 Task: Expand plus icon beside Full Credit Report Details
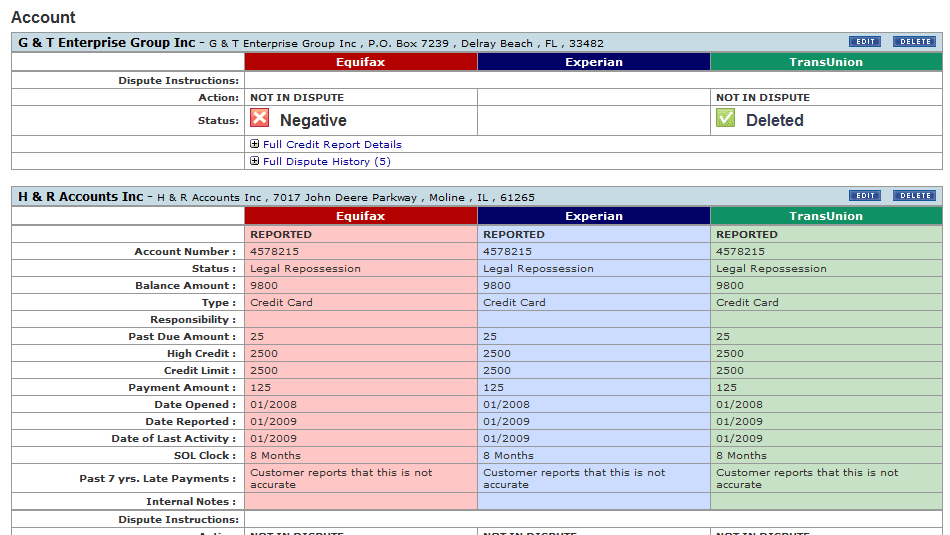click(254, 144)
